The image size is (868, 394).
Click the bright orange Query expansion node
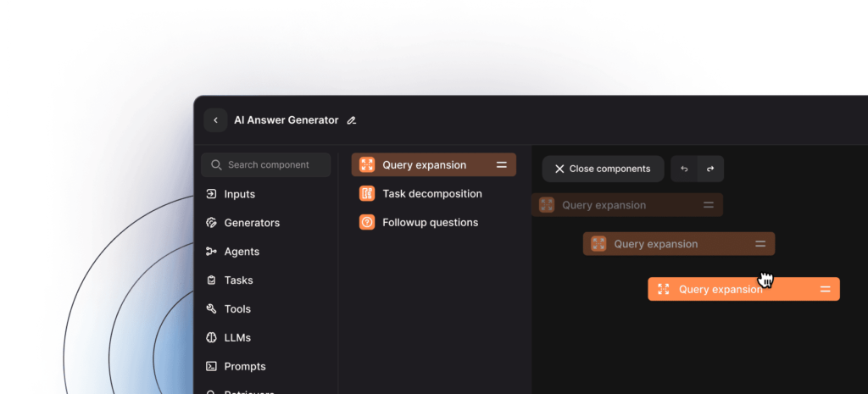(744, 290)
